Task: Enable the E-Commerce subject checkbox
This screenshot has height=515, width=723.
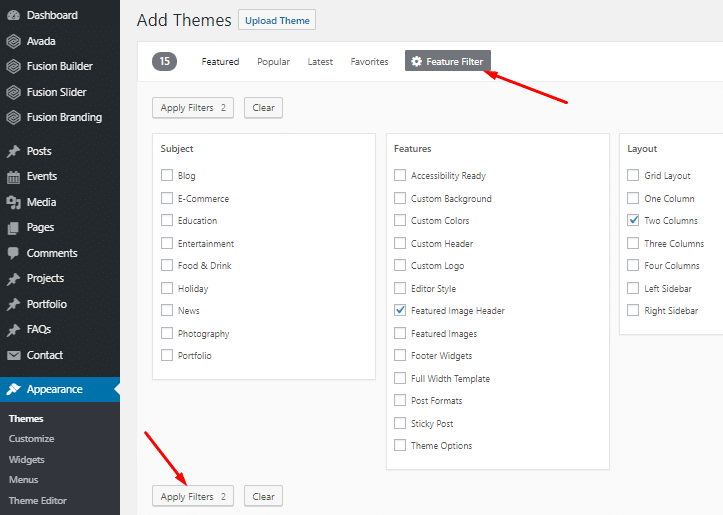Action: (167, 198)
